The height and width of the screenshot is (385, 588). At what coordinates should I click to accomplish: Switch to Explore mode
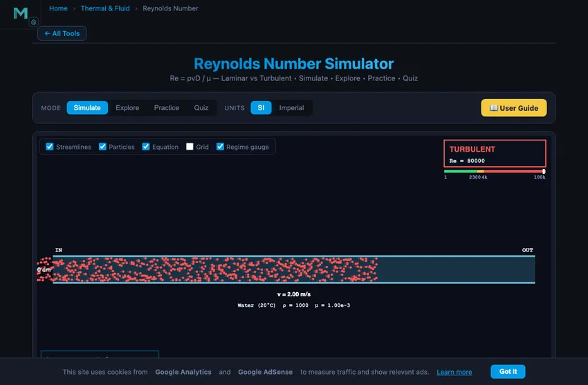click(x=127, y=108)
